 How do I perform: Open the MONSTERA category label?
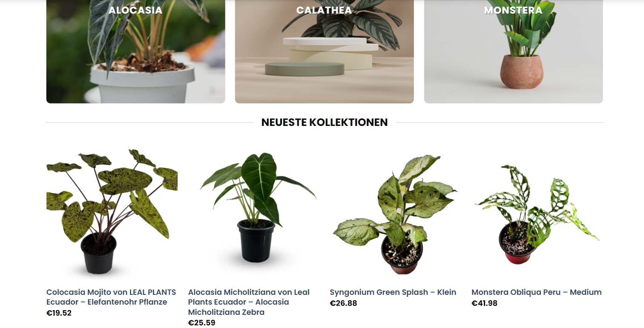click(x=513, y=10)
